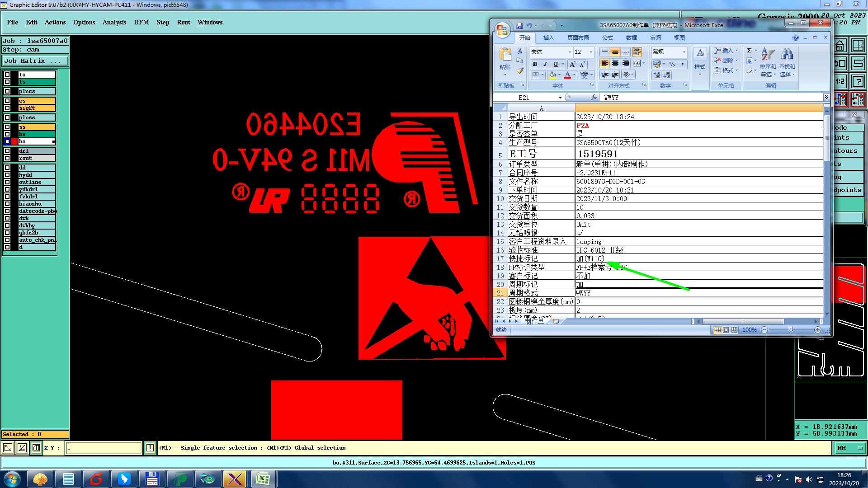868x488 pixels.
Task: Click the Genesis question mark help icon
Action: [x=858, y=81]
